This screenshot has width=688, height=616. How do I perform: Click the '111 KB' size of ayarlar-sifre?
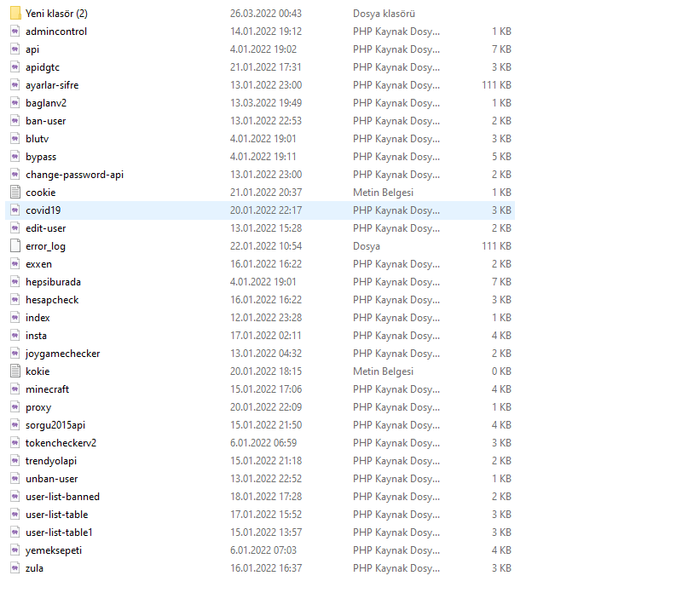point(497,85)
